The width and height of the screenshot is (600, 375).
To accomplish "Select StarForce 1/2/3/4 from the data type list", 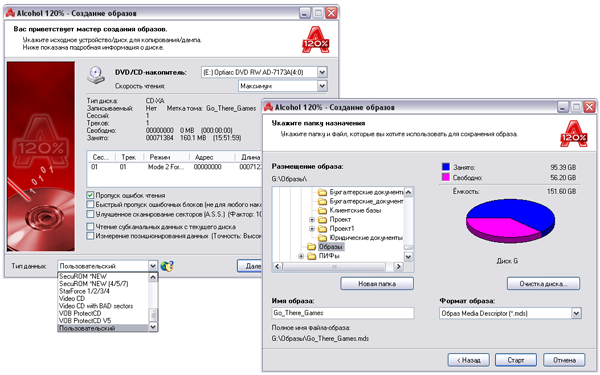I will pyautogui.click(x=85, y=291).
